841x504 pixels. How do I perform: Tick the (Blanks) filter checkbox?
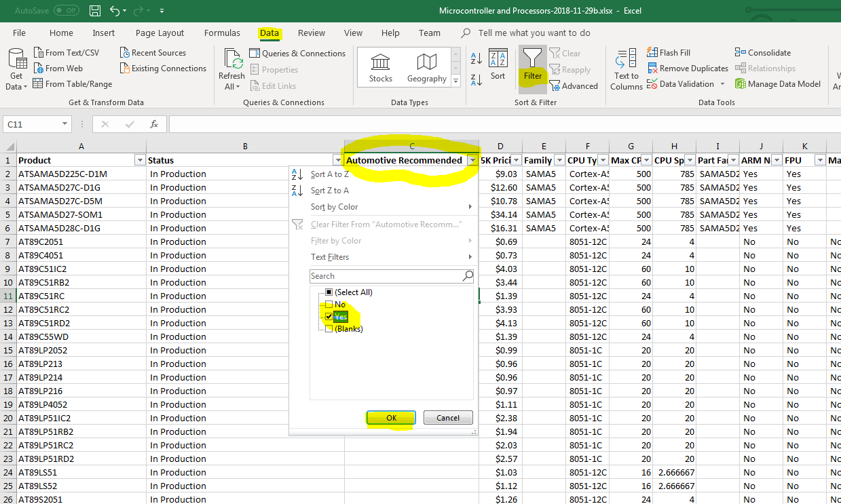(x=329, y=329)
